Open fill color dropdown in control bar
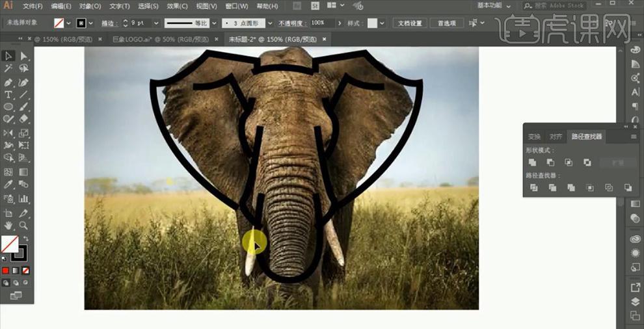Viewport: 644px width, 329px height. (x=68, y=23)
